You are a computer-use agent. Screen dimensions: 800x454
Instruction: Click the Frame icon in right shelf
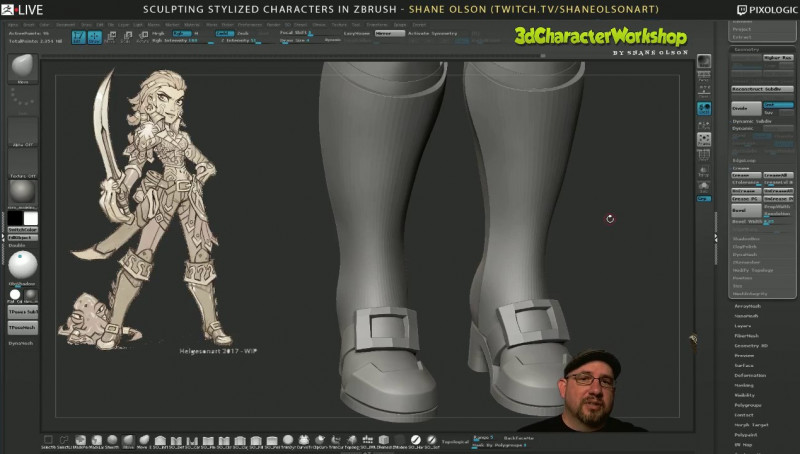click(704, 139)
